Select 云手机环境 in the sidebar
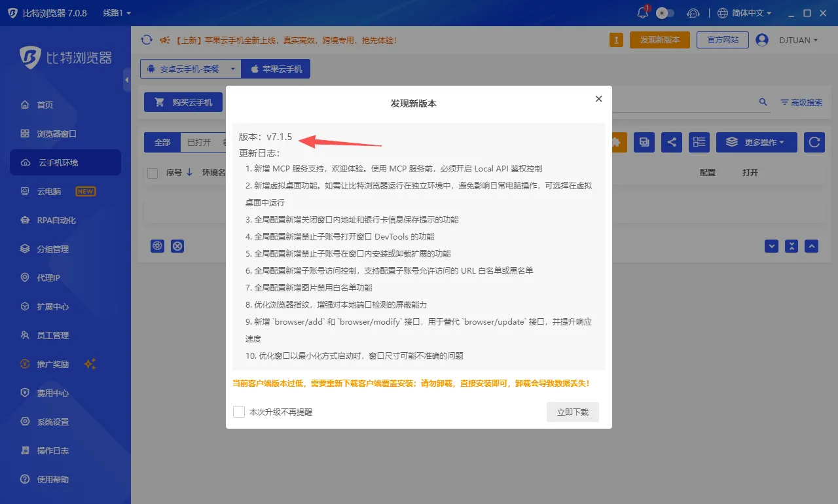Image resolution: width=838 pixels, height=504 pixels. coord(65,162)
